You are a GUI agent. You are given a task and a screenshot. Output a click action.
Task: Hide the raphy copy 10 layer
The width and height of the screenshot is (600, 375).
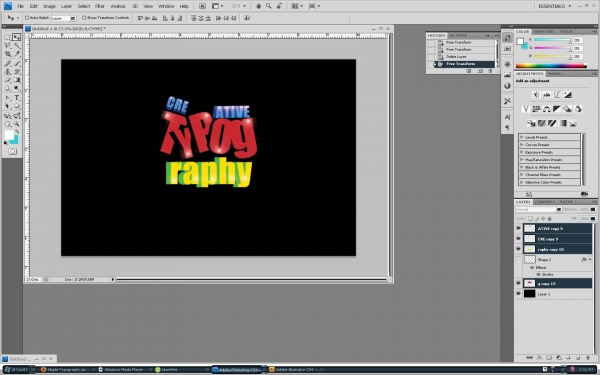[x=518, y=249]
